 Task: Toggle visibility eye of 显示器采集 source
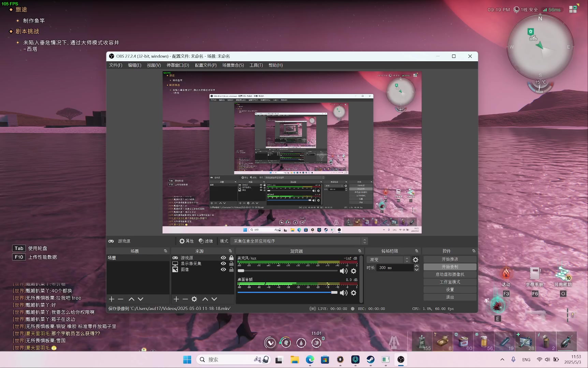tap(223, 264)
